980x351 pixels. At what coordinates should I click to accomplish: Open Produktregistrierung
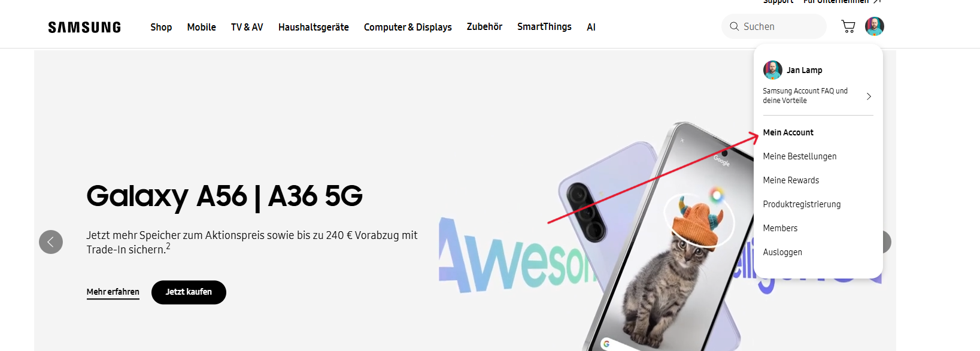802,204
